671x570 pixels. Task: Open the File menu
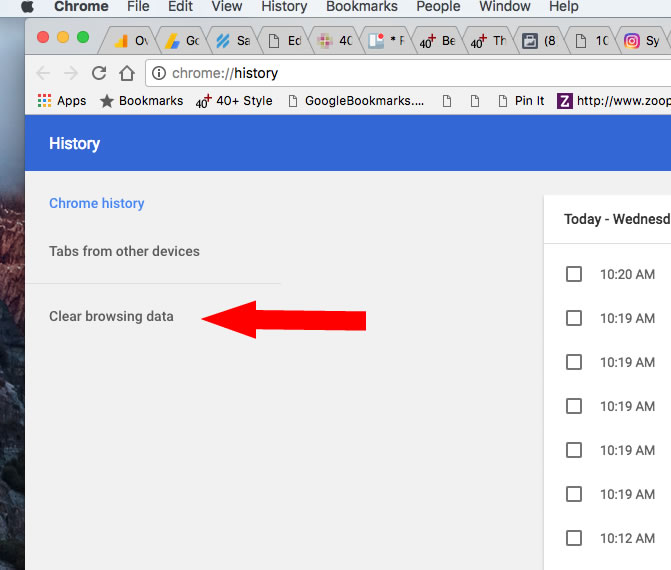pos(138,6)
